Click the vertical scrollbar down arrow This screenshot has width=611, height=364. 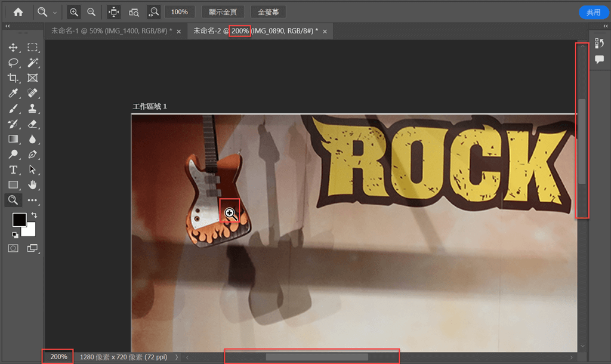pos(582,346)
